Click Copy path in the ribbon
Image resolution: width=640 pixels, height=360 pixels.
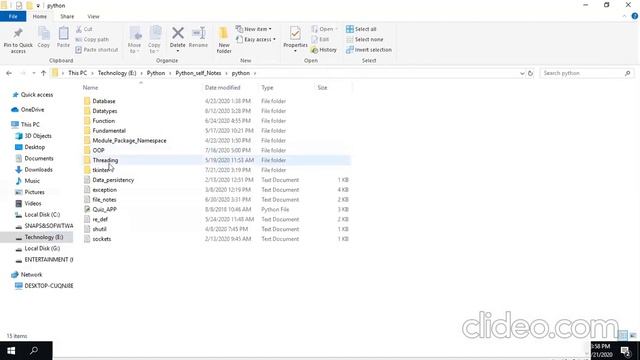(92, 39)
